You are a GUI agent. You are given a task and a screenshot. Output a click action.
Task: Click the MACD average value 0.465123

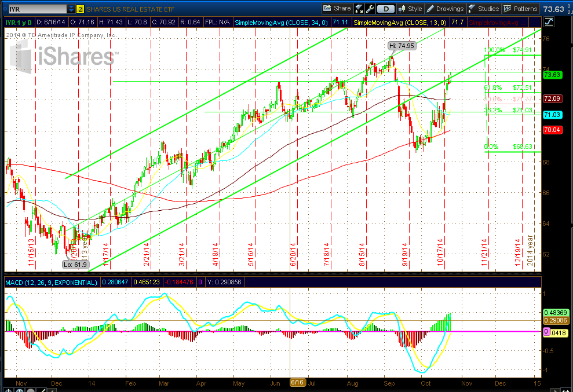pyautogui.click(x=147, y=282)
